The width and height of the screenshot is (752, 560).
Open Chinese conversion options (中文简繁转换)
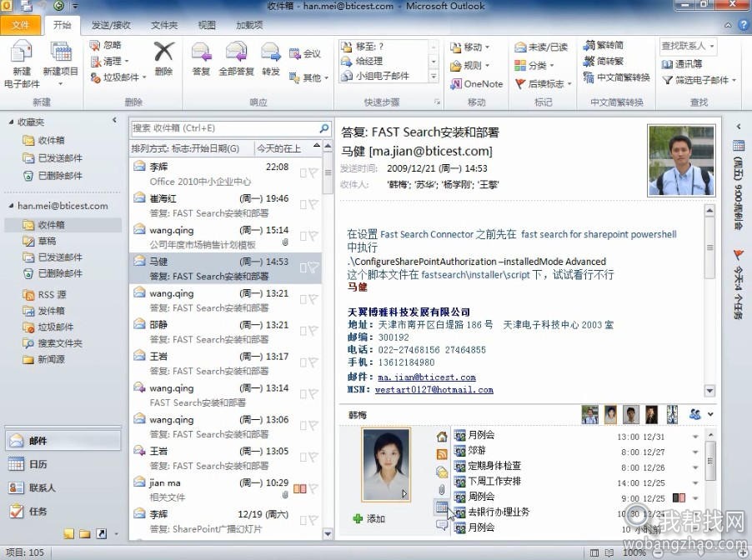616,77
